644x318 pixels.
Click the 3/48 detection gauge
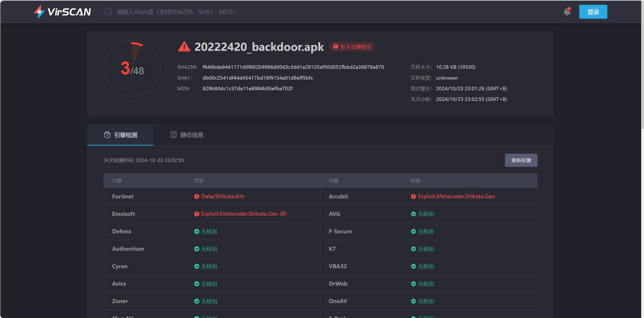coord(132,68)
